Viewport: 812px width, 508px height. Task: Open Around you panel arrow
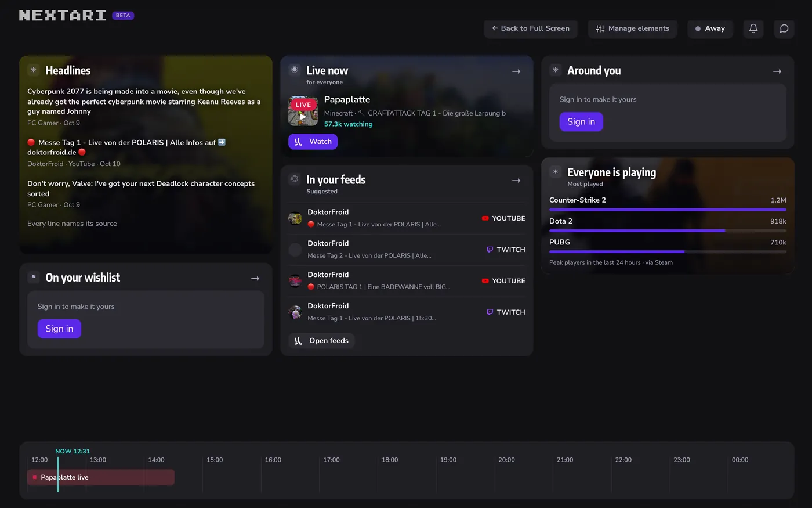tap(777, 71)
